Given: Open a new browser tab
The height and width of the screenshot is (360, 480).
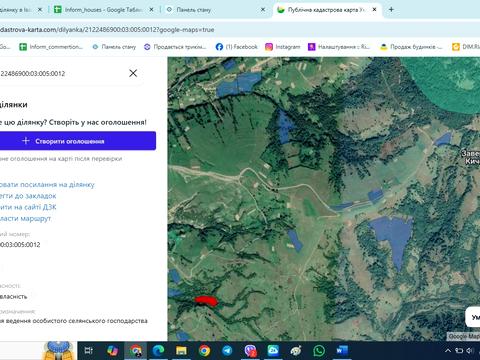Looking at the screenshot, I should 391,10.
